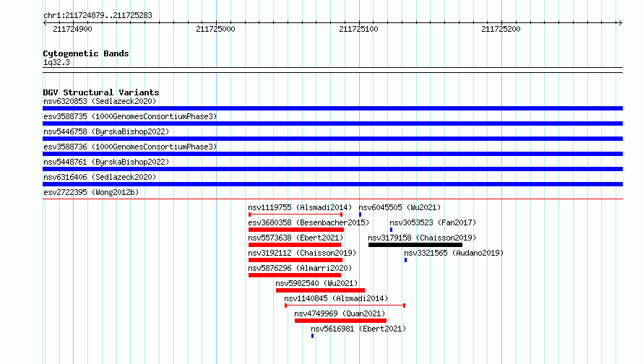
Task: Click the thin red line under esv2722395
Action: coord(332,199)
